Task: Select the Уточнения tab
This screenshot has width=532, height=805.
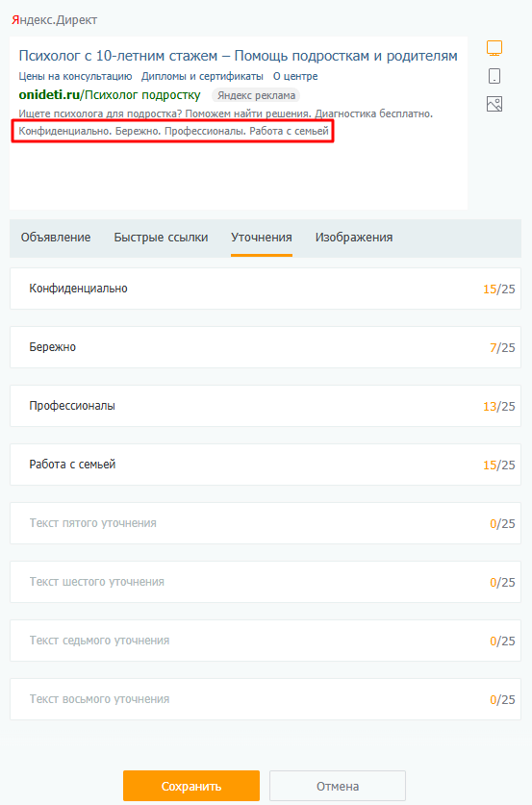Action: pos(262,238)
